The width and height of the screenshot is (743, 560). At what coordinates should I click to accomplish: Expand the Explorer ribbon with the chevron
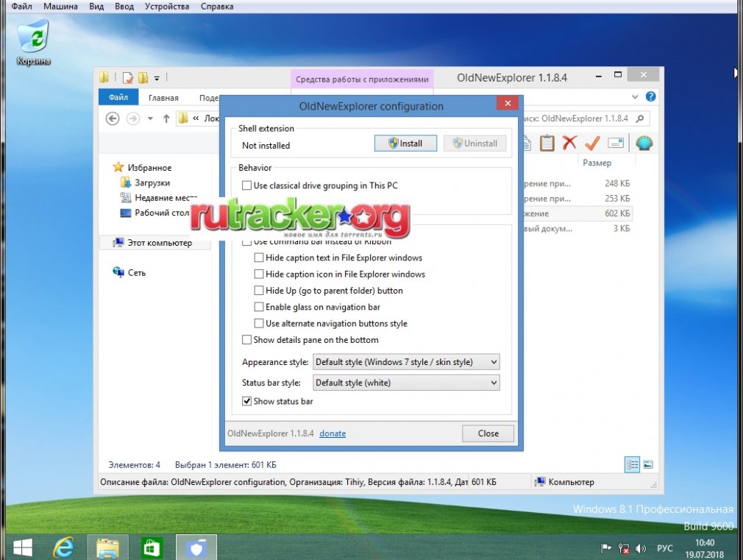click(x=635, y=96)
